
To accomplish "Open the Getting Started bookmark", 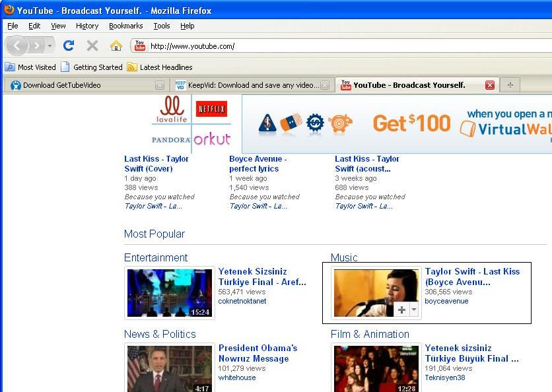I will (x=92, y=67).
